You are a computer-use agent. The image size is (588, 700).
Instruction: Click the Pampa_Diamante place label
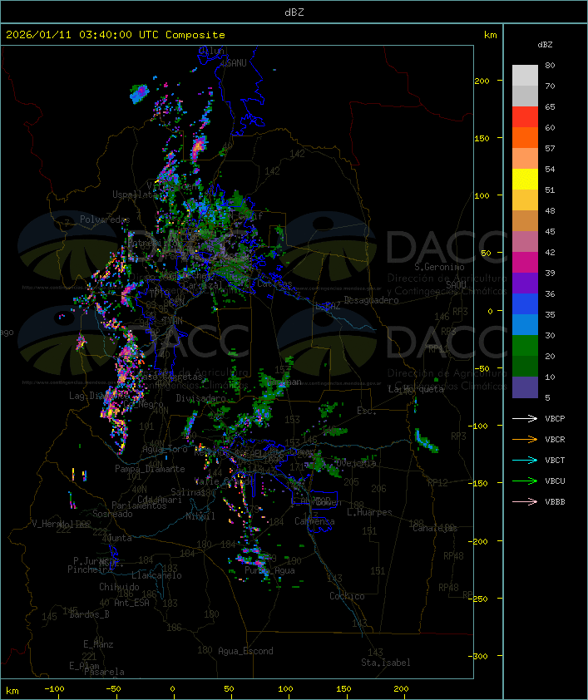tap(150, 469)
